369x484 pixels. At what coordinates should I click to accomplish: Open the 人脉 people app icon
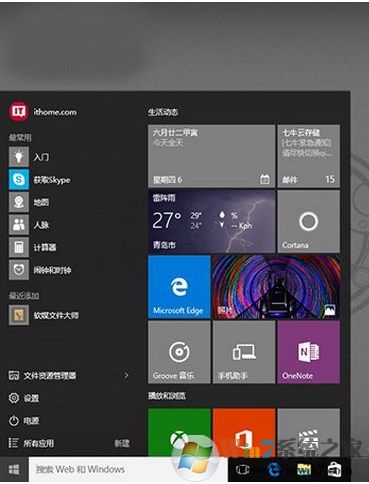coord(19,225)
